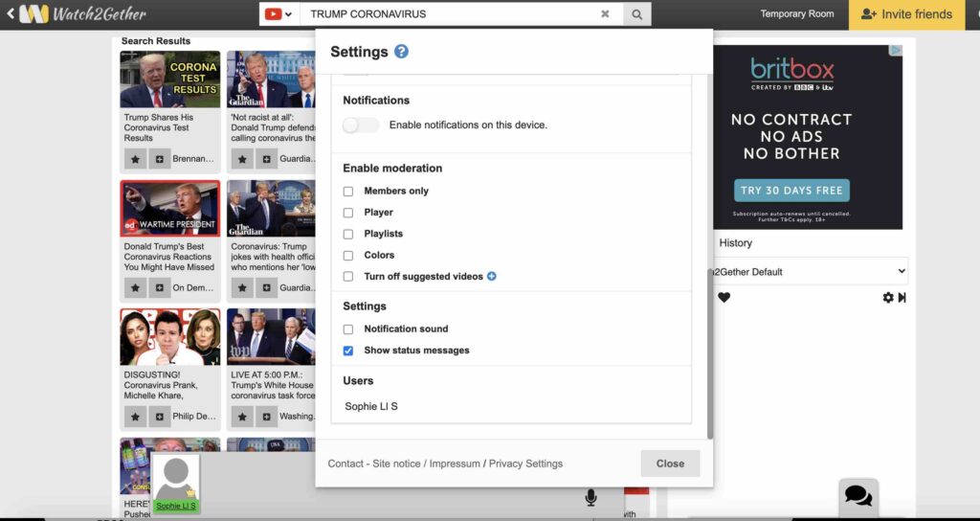This screenshot has width=980, height=521.
Task: Open the Privacy Settings link
Action: point(525,464)
